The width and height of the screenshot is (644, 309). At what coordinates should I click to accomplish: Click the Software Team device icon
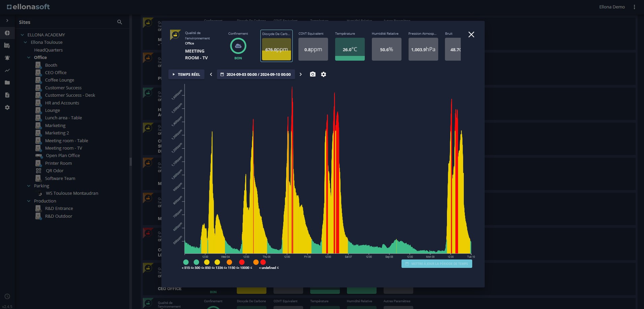pos(38,178)
